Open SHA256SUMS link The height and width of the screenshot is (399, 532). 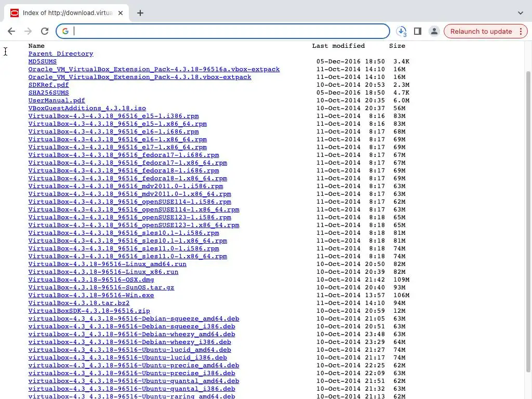(x=48, y=92)
